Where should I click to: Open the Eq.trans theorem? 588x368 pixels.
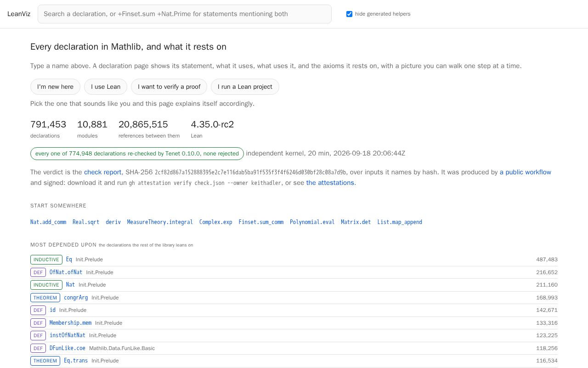[x=76, y=361]
